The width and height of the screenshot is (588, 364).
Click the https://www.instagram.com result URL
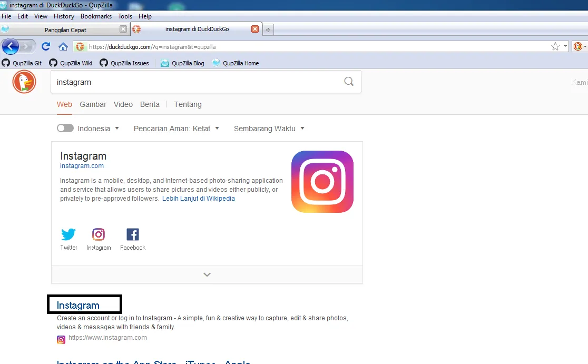click(107, 337)
